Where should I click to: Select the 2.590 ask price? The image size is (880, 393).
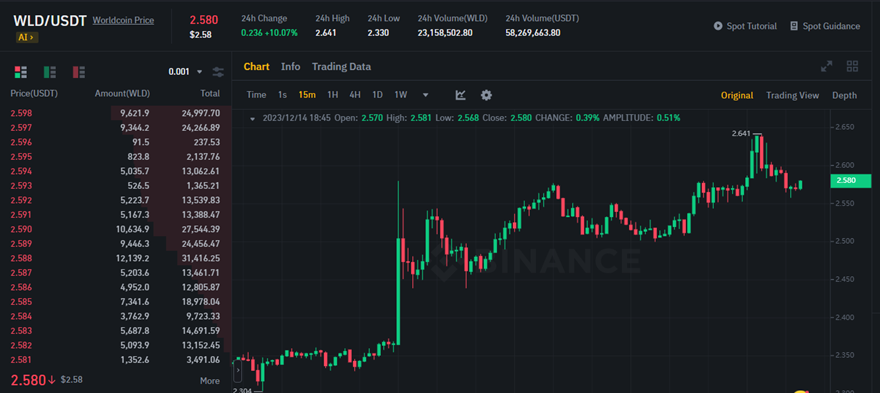(21, 229)
